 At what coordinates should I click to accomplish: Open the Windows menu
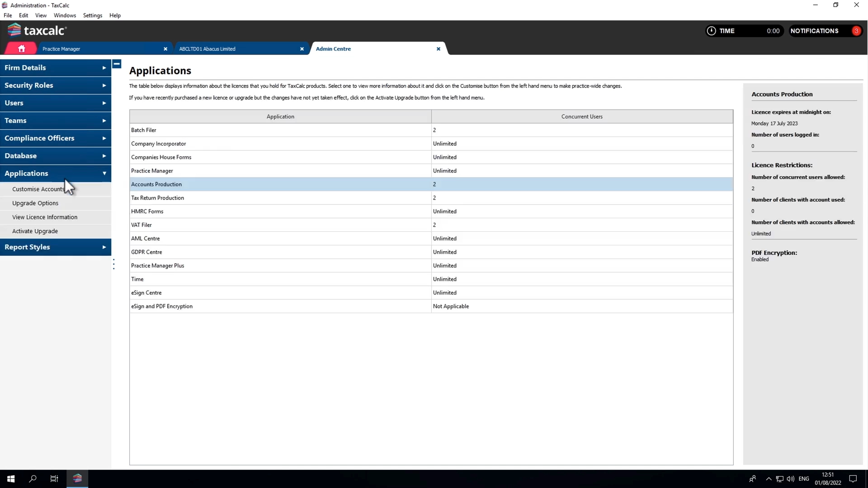coord(65,15)
